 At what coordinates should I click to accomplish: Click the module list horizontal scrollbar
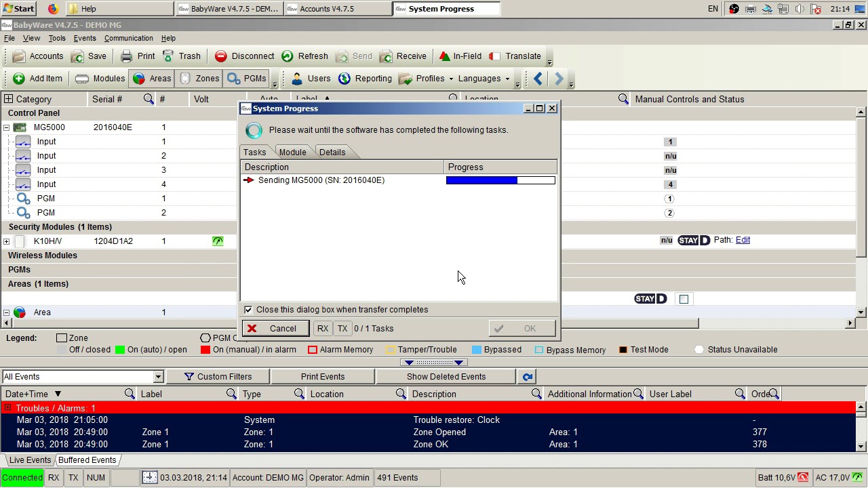click(427, 323)
